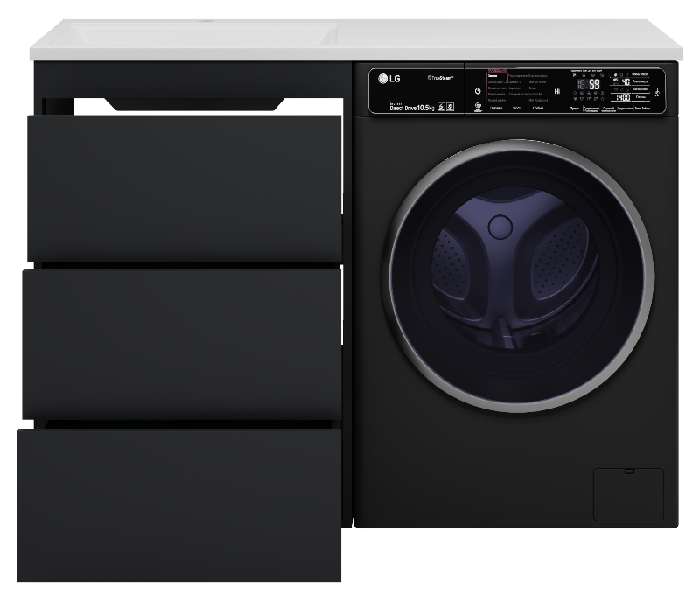Click the round badge below the power button

[478, 107]
